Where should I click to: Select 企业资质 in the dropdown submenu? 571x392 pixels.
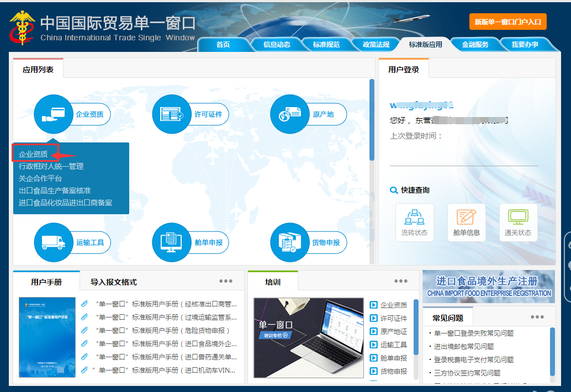point(33,154)
